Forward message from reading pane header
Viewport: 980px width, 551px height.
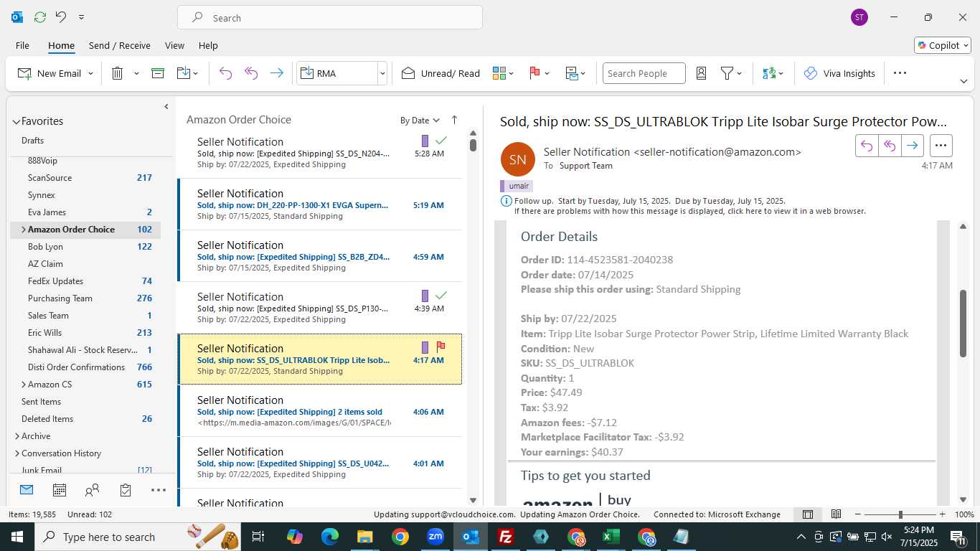(912, 146)
